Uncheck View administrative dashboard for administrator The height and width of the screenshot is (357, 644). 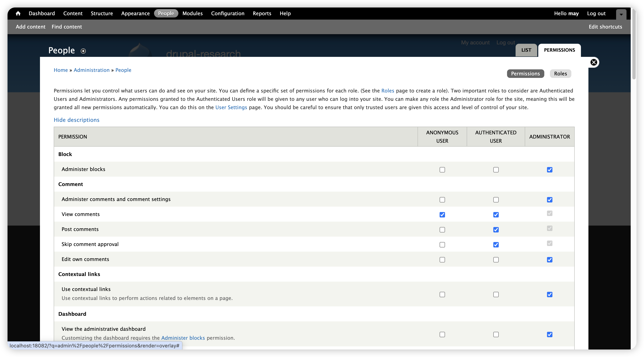[x=549, y=335]
